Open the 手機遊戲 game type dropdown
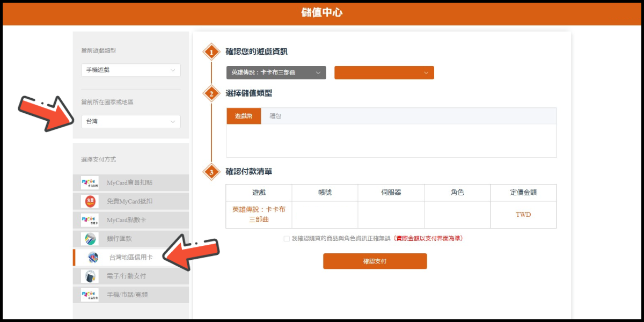This screenshot has width=644, height=322. click(x=131, y=70)
